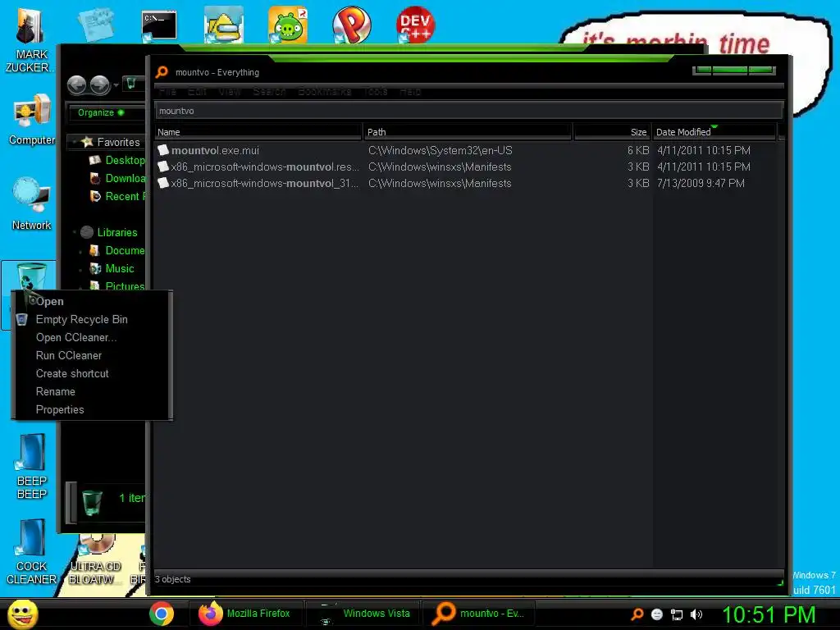Click the 7/13/2009 9:47 PM date cell
Image resolution: width=840 pixels, height=630 pixels.
pyautogui.click(x=701, y=183)
